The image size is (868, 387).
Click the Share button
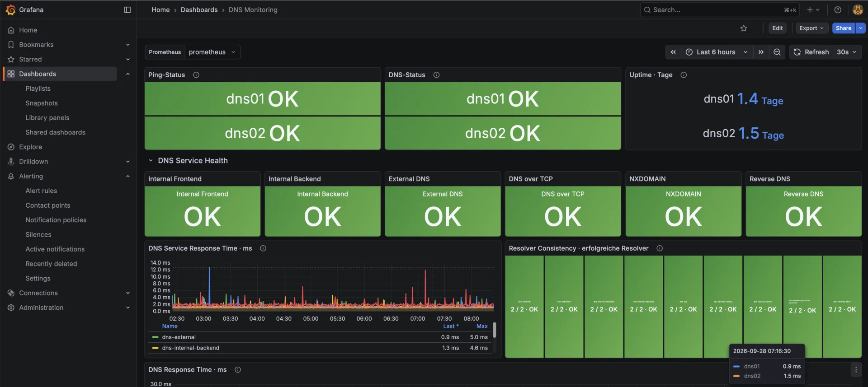tap(844, 28)
